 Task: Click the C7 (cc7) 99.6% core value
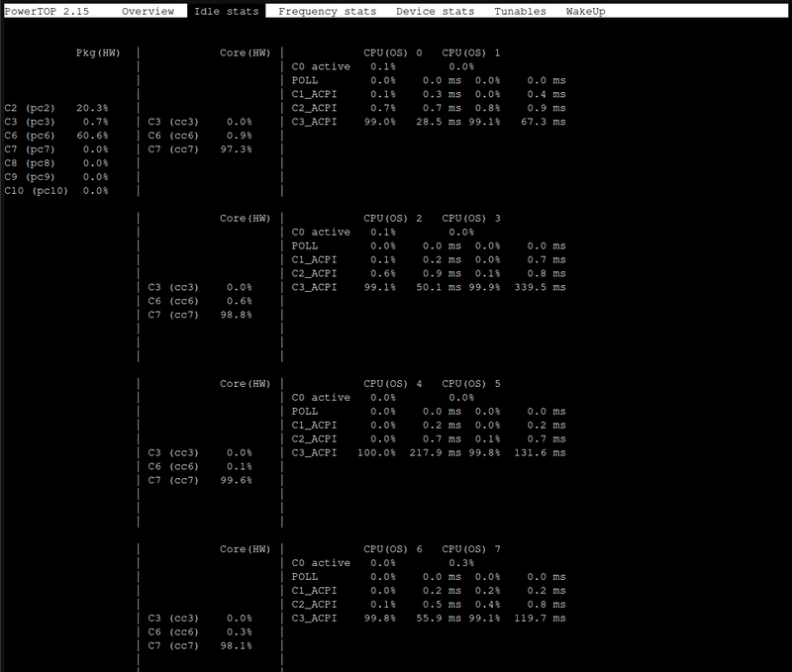pos(236,480)
